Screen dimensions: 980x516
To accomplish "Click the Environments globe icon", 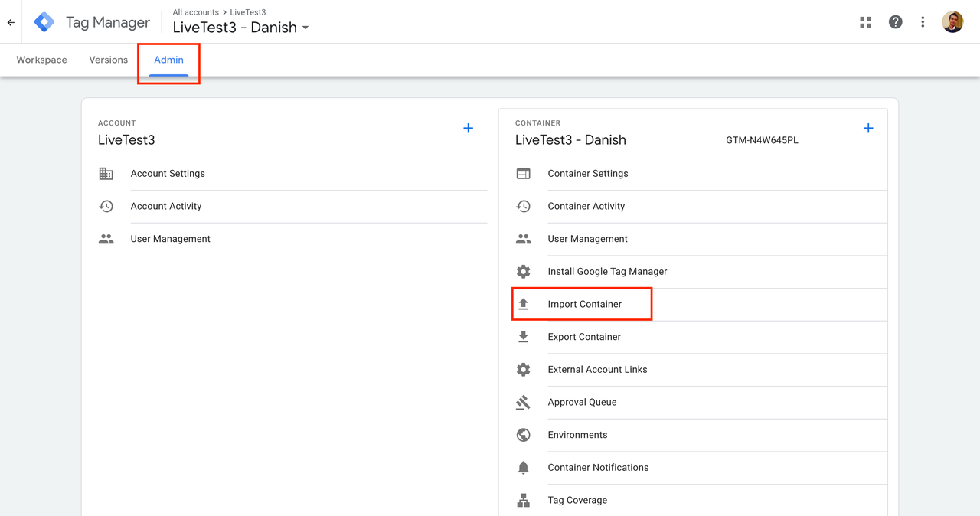I will coord(524,435).
